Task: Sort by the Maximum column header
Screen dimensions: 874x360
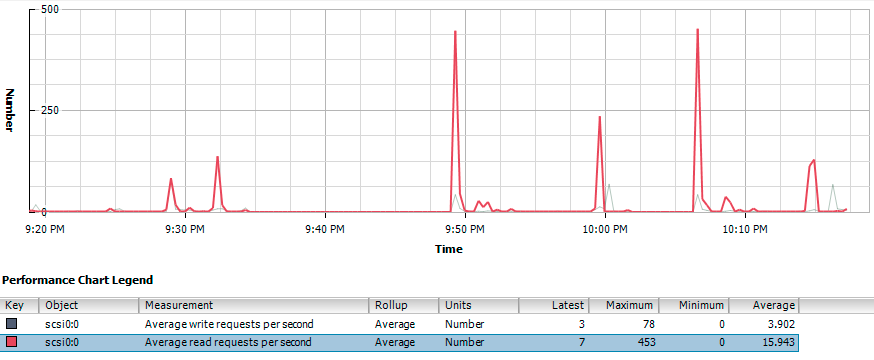Action: (624, 305)
